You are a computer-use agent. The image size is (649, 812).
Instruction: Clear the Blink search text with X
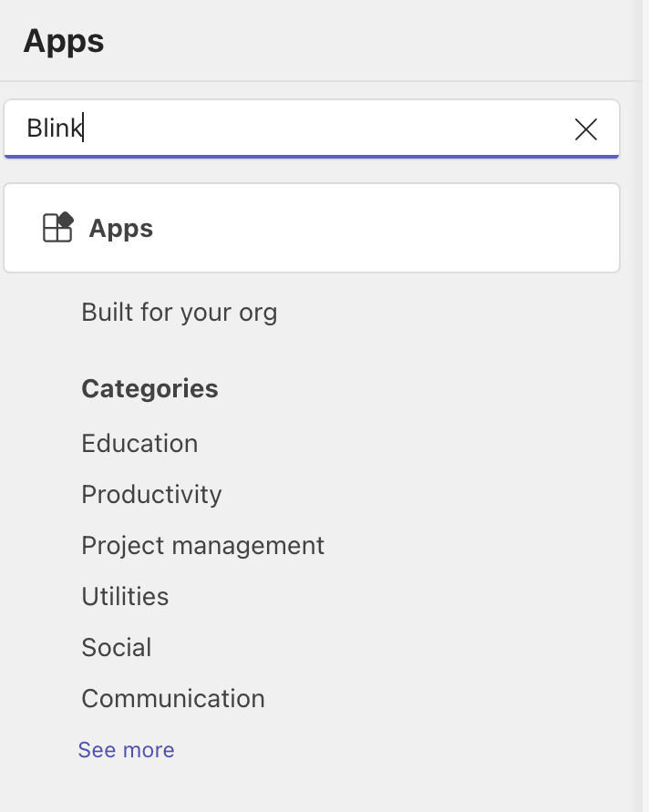(x=586, y=128)
